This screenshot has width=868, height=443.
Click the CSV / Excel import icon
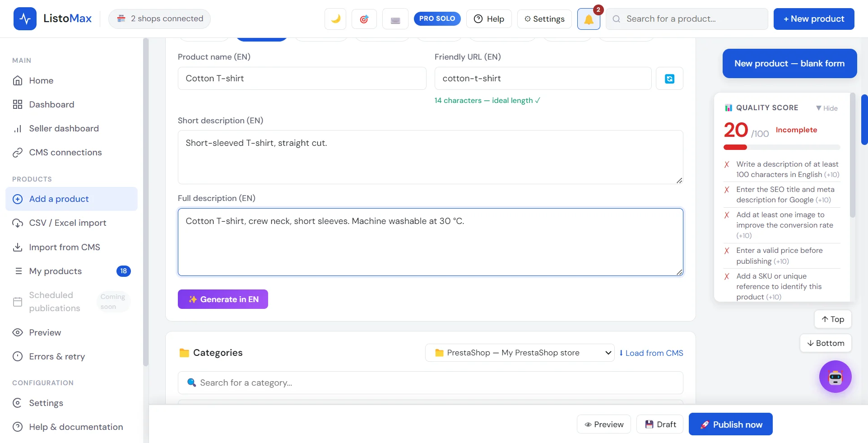click(18, 223)
